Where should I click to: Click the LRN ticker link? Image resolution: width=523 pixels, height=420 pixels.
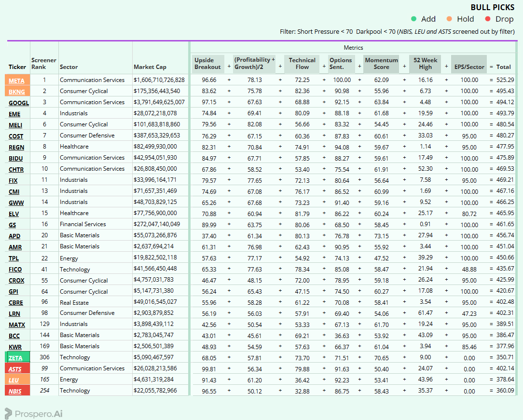click(14, 313)
